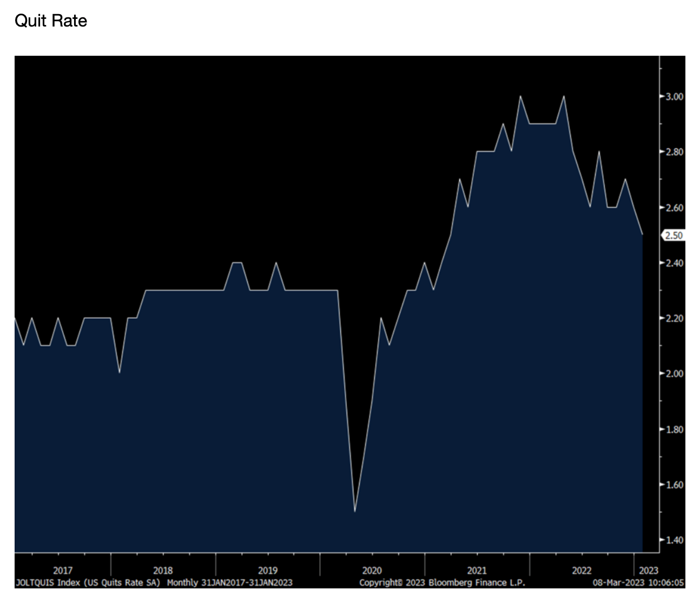The width and height of the screenshot is (700, 603).
Task: Click the 2020 trough point at 1.50
Action: (x=355, y=510)
